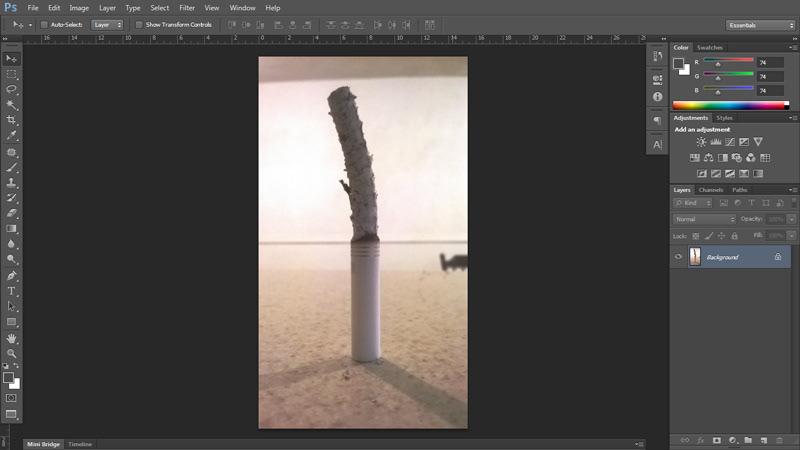
Task: Select the Magic Wand tool
Action: click(12, 104)
